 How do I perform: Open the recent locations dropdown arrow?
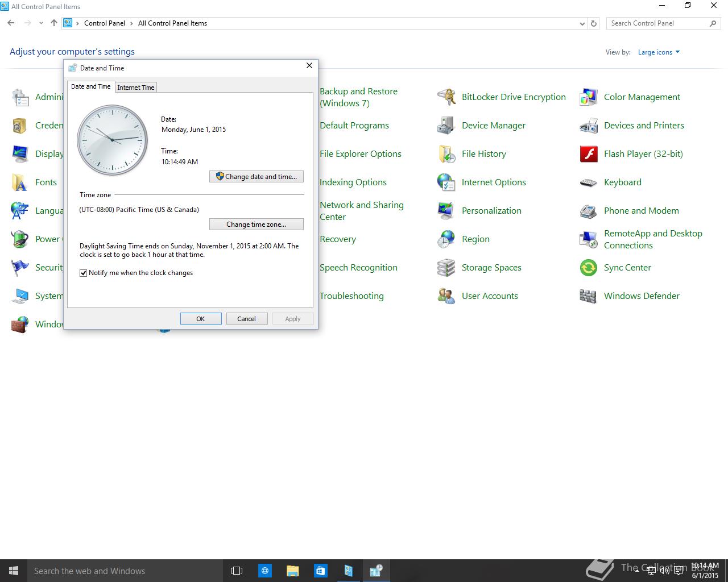coord(41,23)
